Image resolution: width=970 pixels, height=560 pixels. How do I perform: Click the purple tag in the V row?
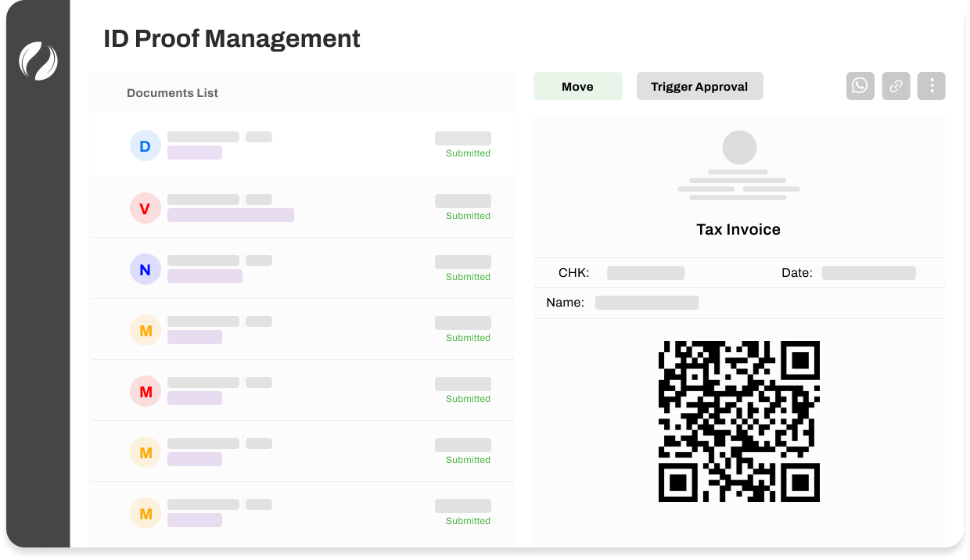click(x=231, y=215)
